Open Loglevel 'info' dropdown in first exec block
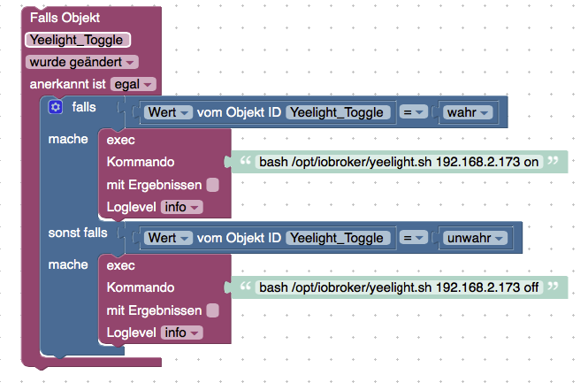 coord(182,207)
